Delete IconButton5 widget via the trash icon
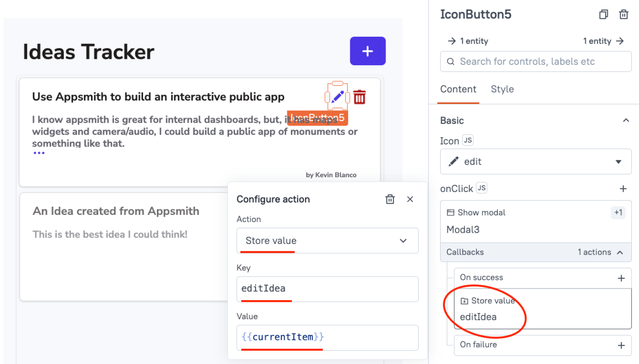Screen dimensions: 639x364 coord(624,14)
